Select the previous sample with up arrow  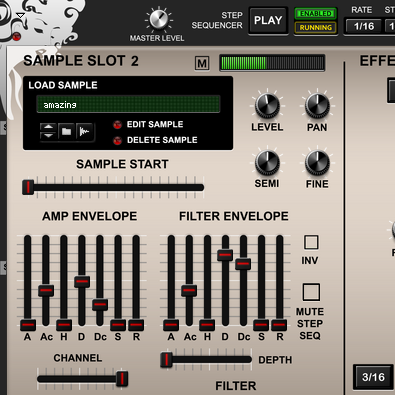(x=48, y=127)
